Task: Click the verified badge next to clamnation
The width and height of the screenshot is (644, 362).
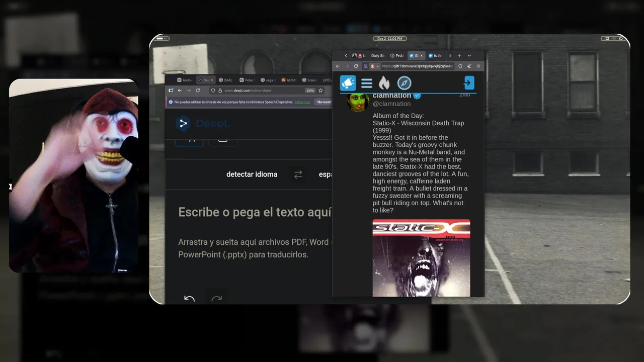Action: coord(417,96)
